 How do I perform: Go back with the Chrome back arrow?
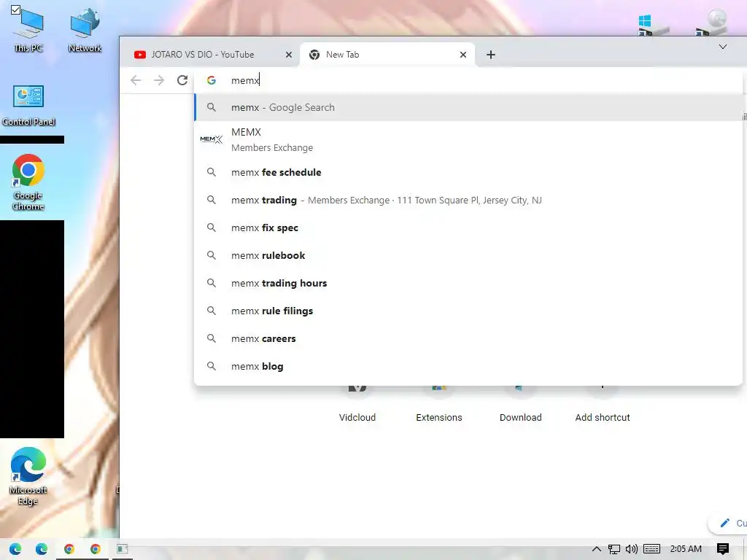136,80
